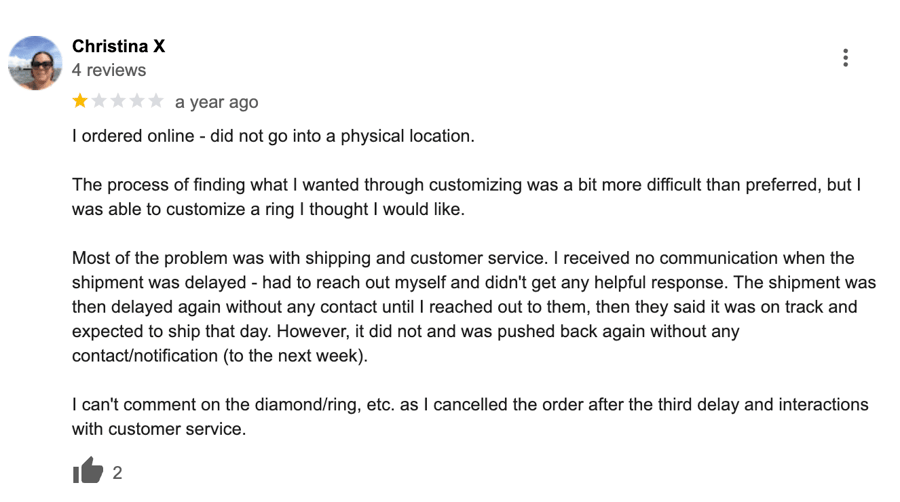
Task: Click the fourth gray star
Action: (137, 101)
